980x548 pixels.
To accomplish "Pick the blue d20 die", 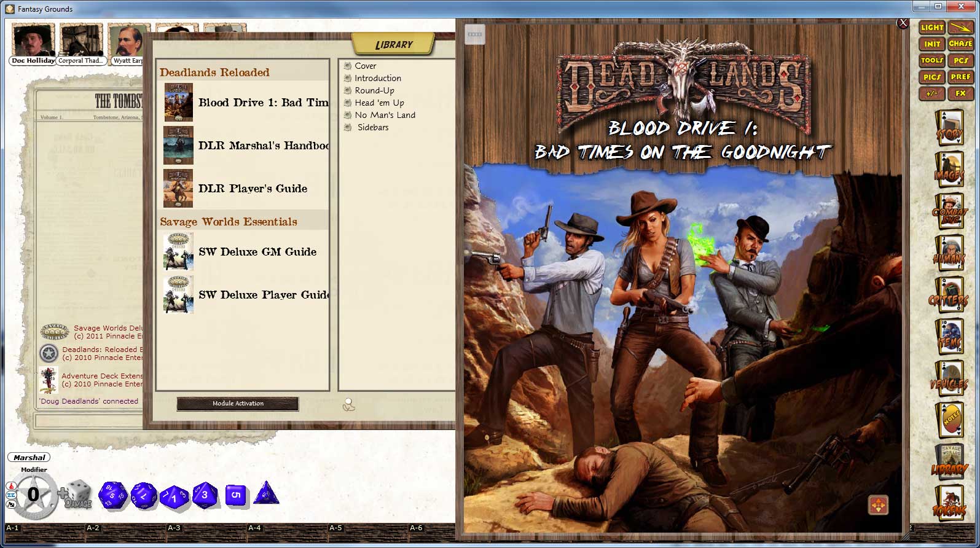I will coord(113,495).
